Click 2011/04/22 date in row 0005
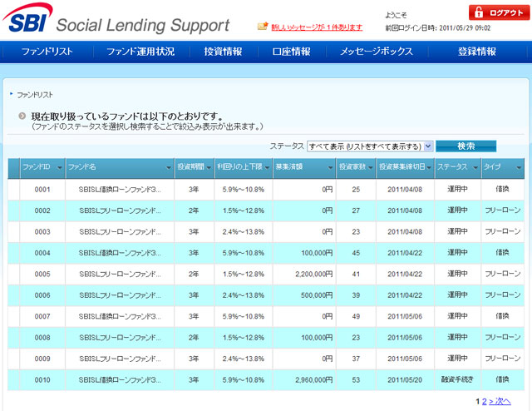 click(405, 274)
